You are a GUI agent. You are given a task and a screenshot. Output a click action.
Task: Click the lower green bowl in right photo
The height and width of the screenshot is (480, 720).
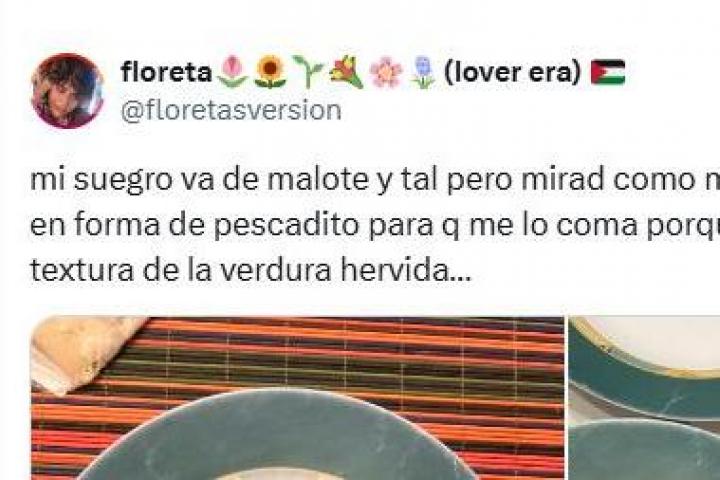pos(644,450)
